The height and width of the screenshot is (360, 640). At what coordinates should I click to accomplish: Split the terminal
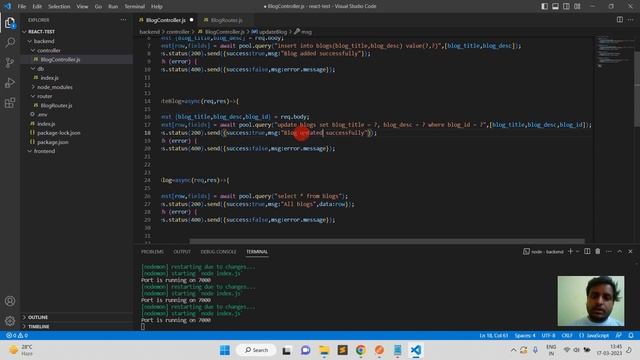coord(587,251)
